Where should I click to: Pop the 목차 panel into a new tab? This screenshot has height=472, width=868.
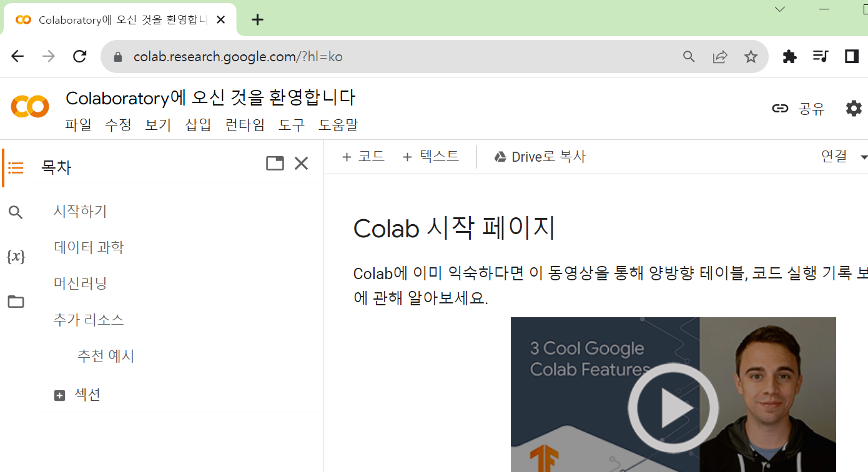point(275,164)
